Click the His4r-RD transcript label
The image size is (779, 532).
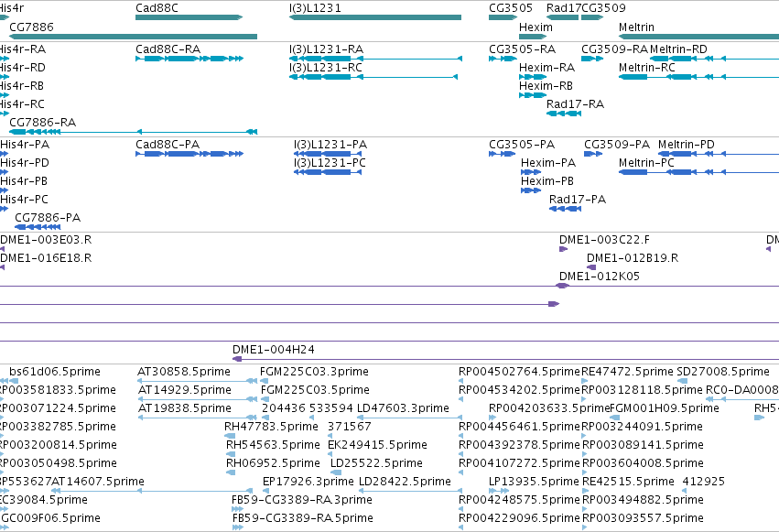[x=22, y=68]
